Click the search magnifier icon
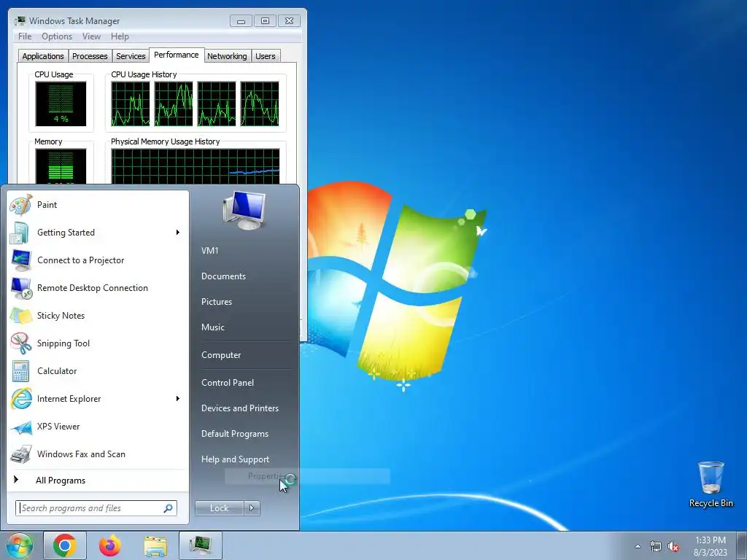This screenshot has height=560, width=747. point(168,508)
